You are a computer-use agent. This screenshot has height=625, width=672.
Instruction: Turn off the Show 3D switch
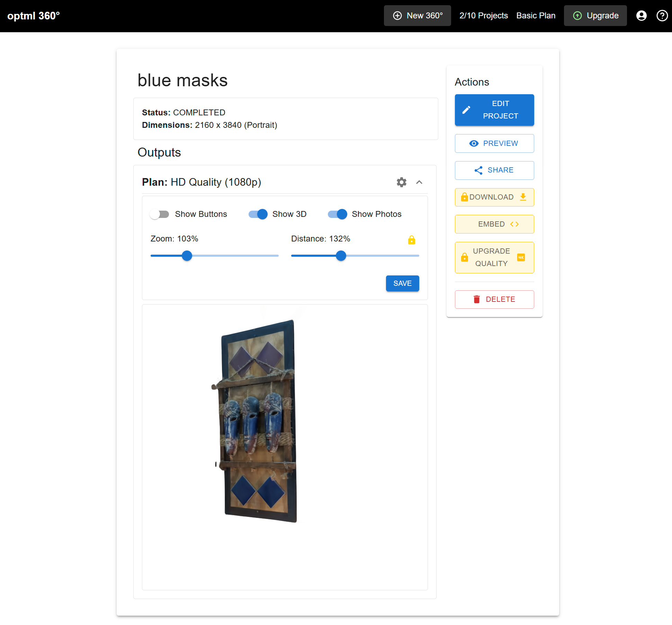point(258,214)
